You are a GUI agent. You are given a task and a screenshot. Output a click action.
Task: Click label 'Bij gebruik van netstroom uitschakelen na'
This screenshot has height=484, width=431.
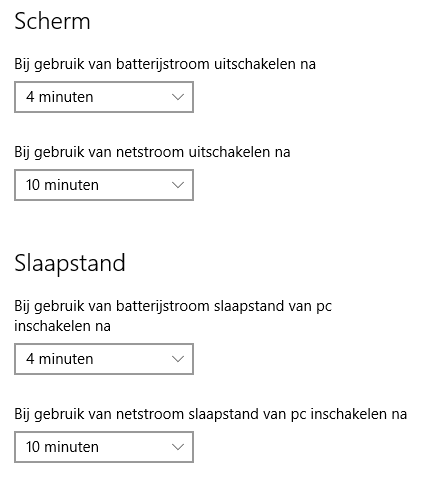152,152
